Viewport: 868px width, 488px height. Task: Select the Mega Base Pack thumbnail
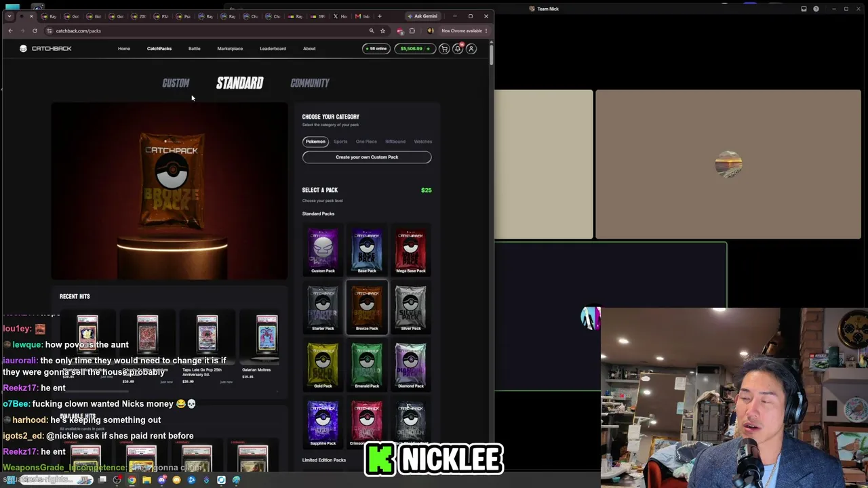411,251
